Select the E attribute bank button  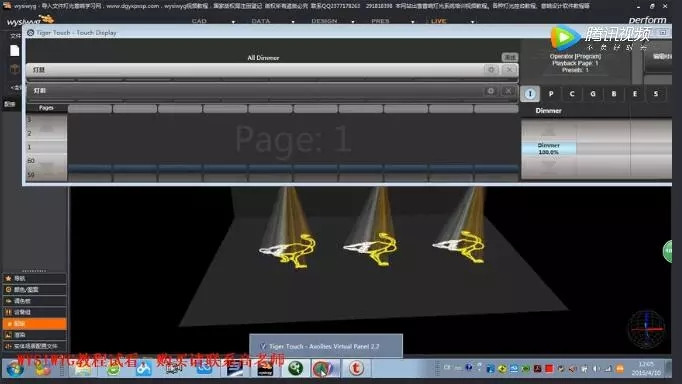pyautogui.click(x=635, y=94)
